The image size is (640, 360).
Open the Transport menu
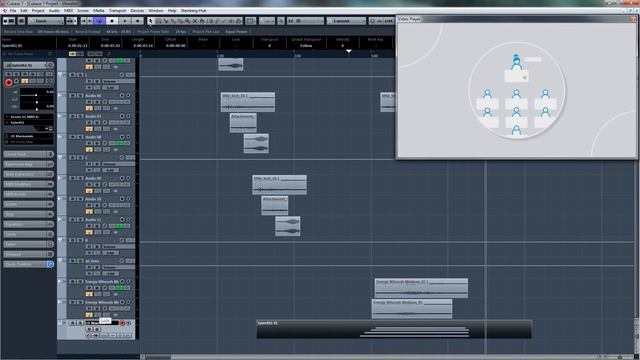[118, 11]
